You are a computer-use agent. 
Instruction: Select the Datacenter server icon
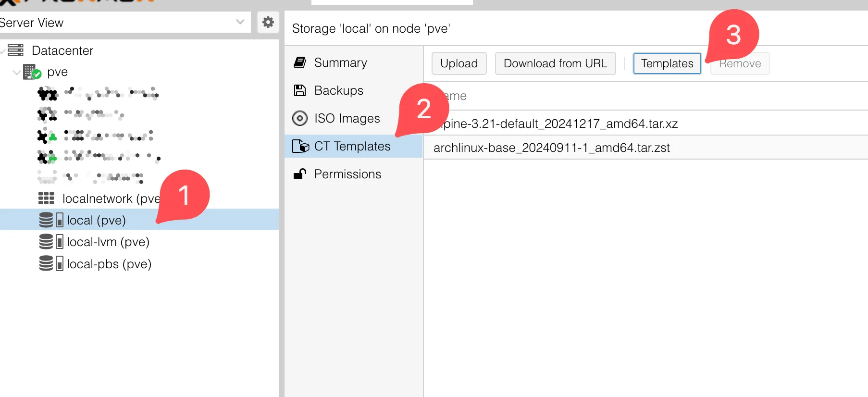pyautogui.click(x=15, y=50)
